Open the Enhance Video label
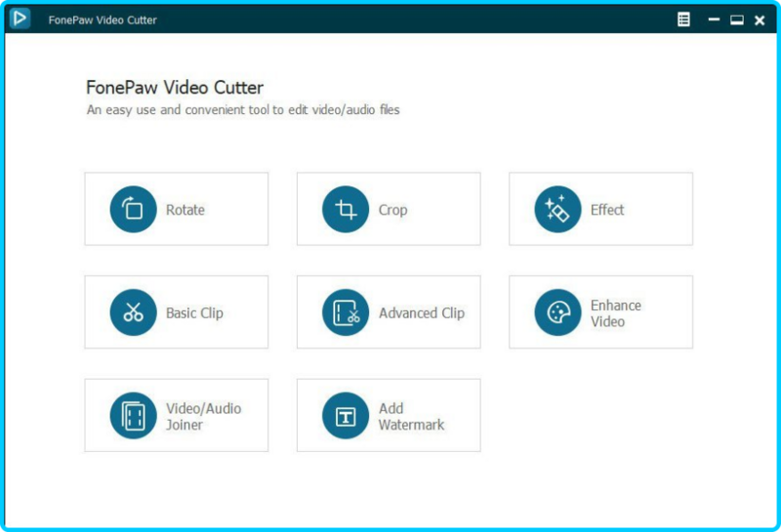The height and width of the screenshot is (532, 781). click(x=616, y=312)
